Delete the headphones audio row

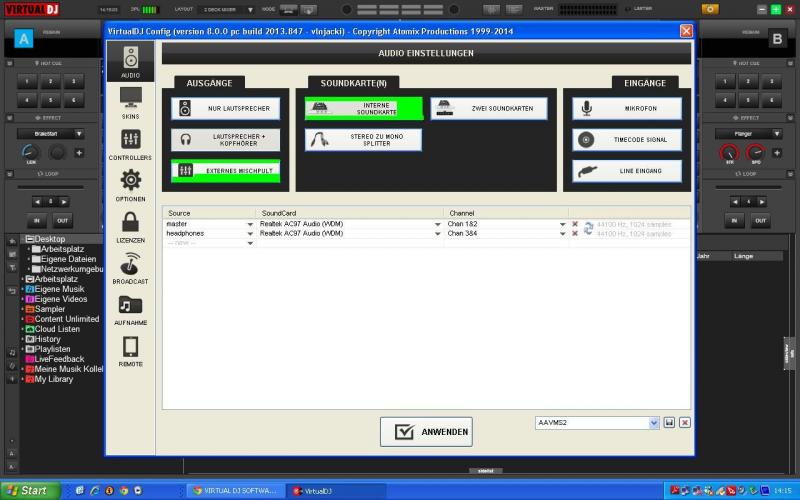[x=575, y=233]
